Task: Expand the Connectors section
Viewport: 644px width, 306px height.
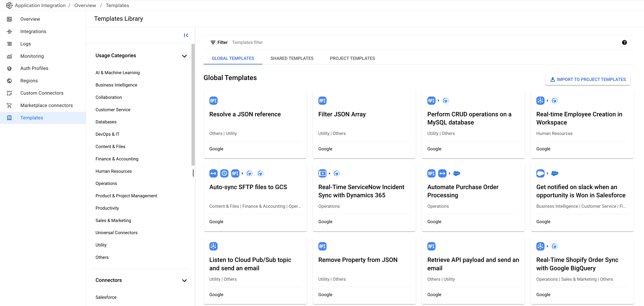Action: click(x=184, y=281)
